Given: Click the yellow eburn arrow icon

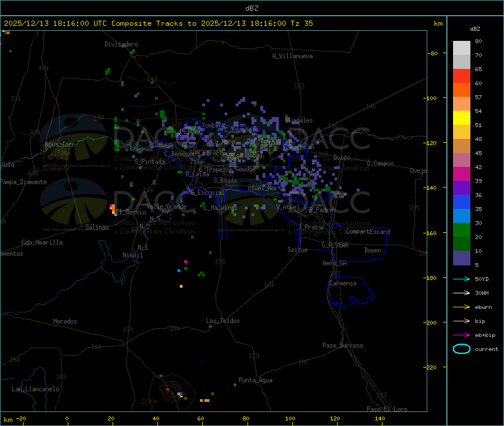Looking at the screenshot, I should (x=461, y=307).
